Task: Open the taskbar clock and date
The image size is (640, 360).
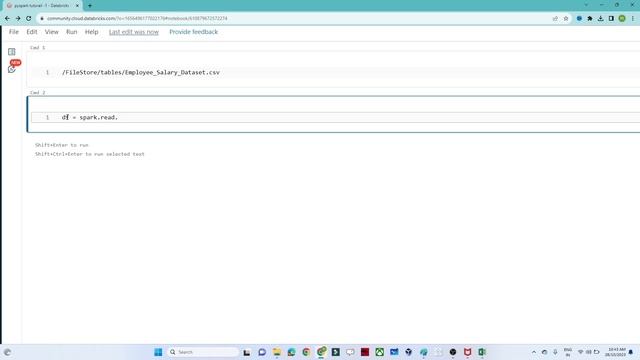Action: (x=616, y=352)
